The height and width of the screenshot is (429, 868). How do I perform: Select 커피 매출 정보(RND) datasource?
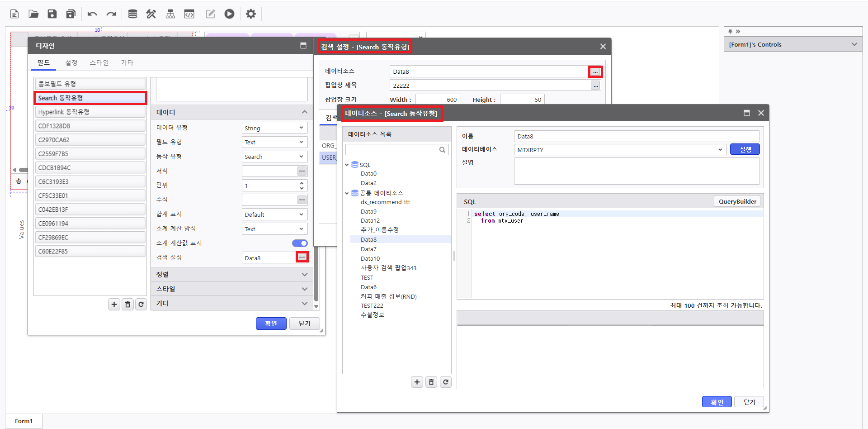388,296
